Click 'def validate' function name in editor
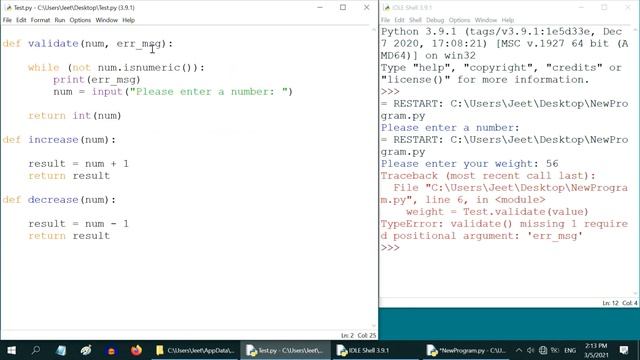This screenshot has width=640, height=360. click(53, 44)
